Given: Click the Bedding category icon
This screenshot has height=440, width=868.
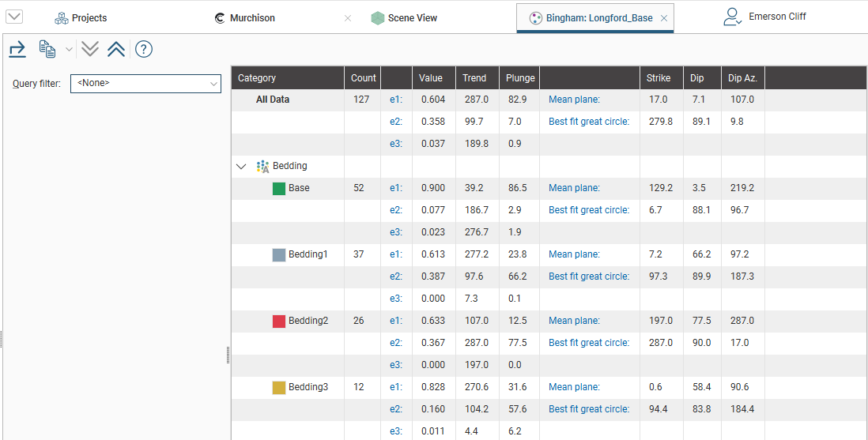Looking at the screenshot, I should (x=263, y=166).
